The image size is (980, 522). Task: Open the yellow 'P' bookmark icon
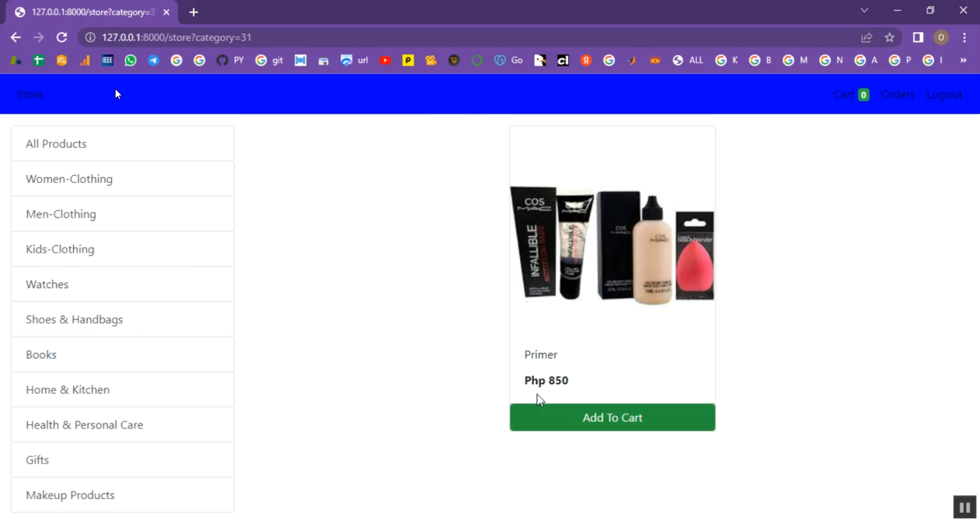(x=408, y=60)
